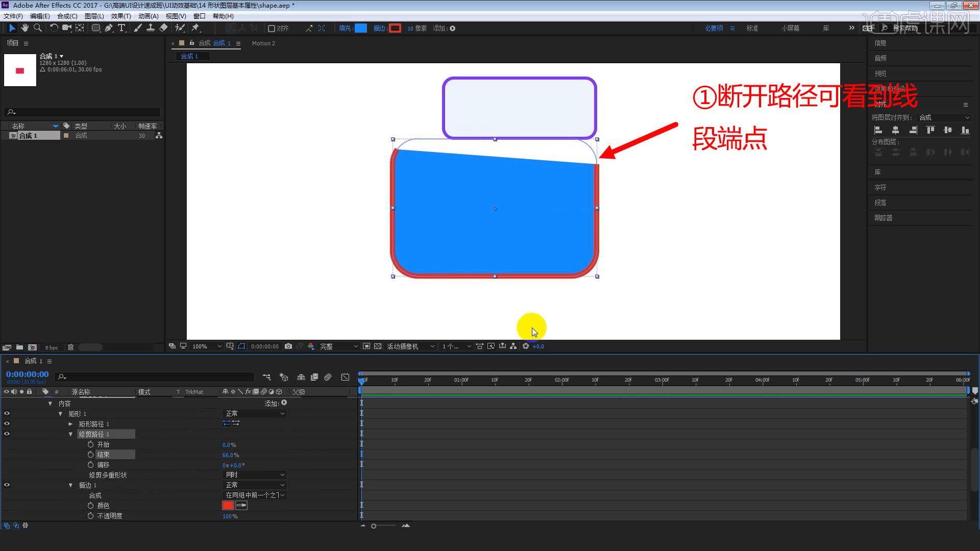
Task: Toggle the transparency grid icon
Action: coord(378,346)
